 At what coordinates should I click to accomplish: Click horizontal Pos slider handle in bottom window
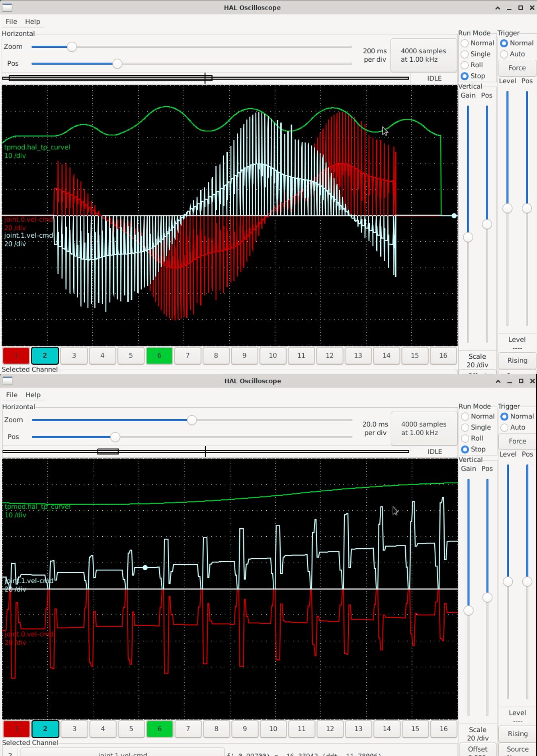[115, 437]
